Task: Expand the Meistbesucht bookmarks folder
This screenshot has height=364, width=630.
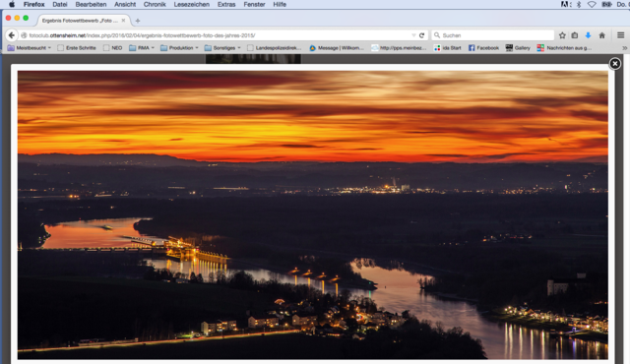Action: pyautogui.click(x=30, y=48)
